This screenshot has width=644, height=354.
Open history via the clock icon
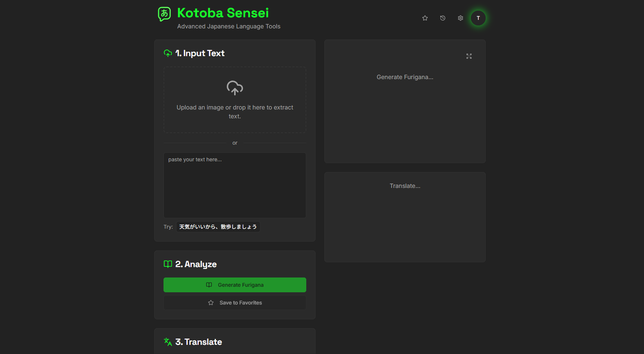pyautogui.click(x=443, y=18)
